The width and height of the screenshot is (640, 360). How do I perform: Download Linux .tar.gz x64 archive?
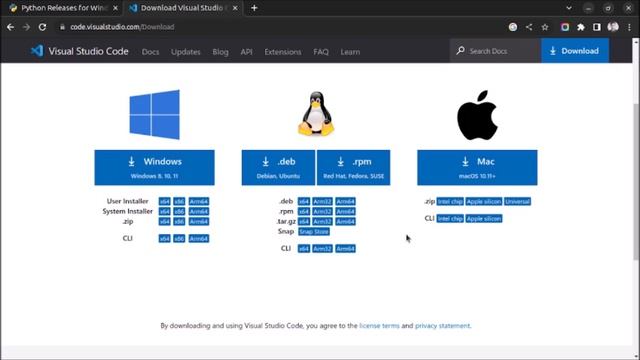[x=304, y=221]
